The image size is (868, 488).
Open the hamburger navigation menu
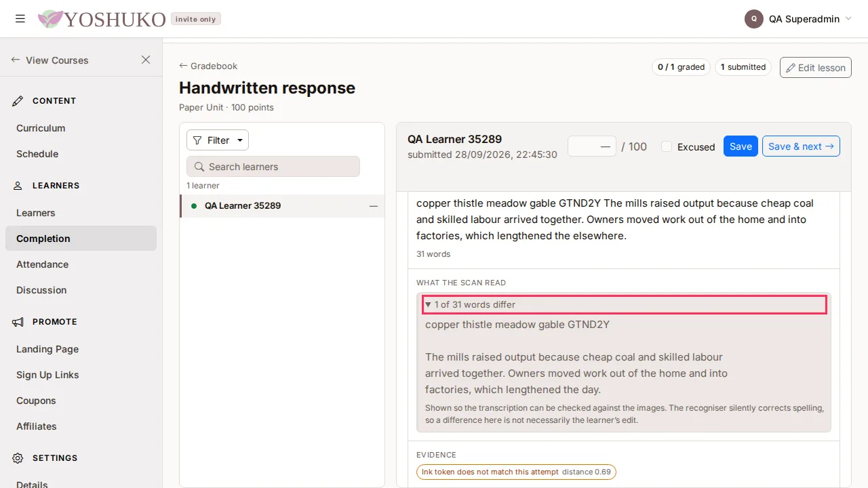pyautogui.click(x=20, y=19)
